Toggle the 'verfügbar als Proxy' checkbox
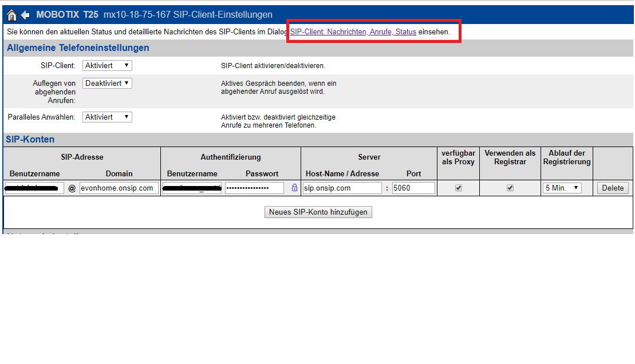Image resolution: width=635 pixels, height=364 pixels. (x=458, y=188)
